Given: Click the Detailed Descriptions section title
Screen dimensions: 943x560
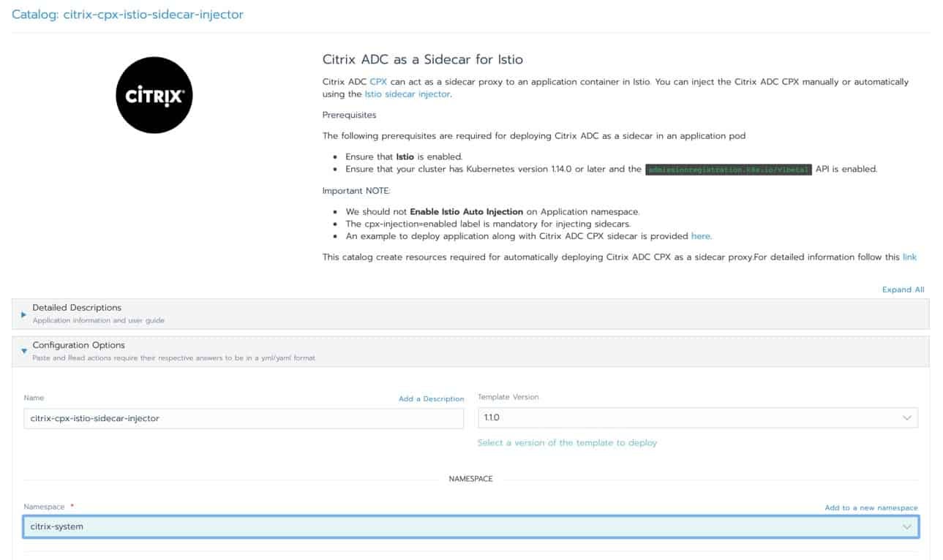Looking at the screenshot, I should click(77, 308).
